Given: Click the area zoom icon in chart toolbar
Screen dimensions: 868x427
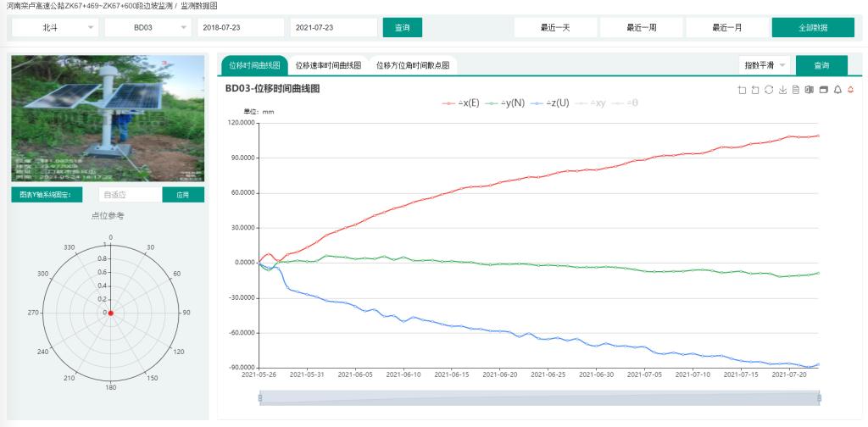Looking at the screenshot, I should click(x=742, y=90).
